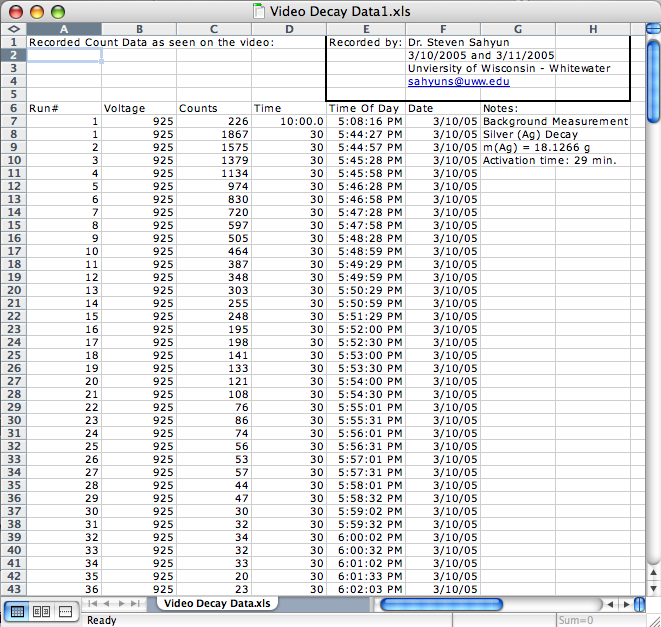Click the vertical scroll down arrow
Screen dimensions: 661x627
pyautogui.click(x=653, y=588)
